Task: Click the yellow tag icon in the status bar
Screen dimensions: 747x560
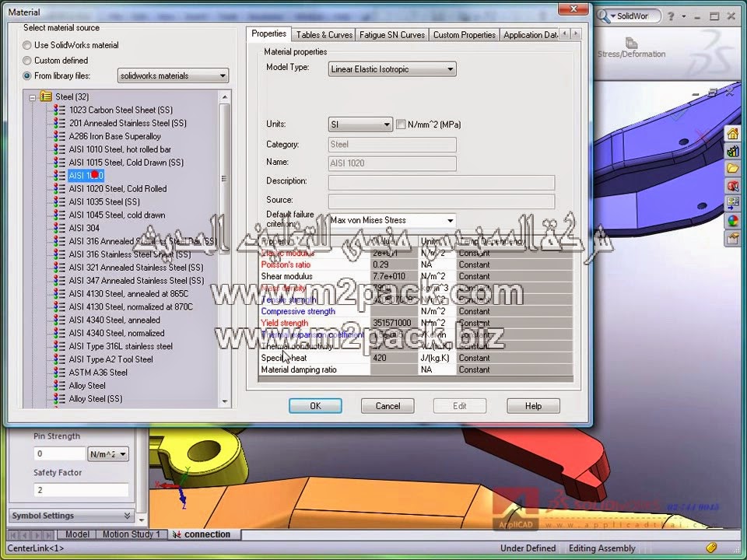Action: 711,548
